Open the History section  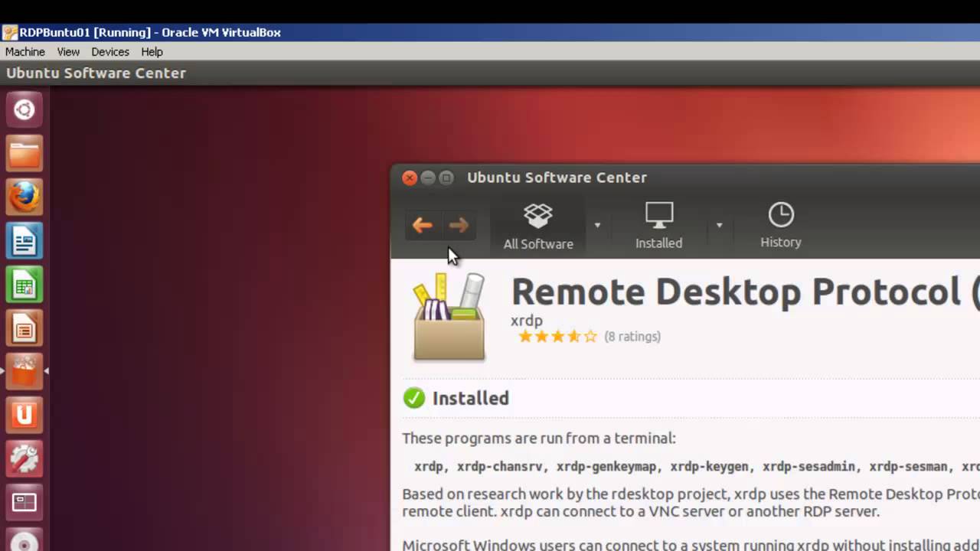click(781, 226)
